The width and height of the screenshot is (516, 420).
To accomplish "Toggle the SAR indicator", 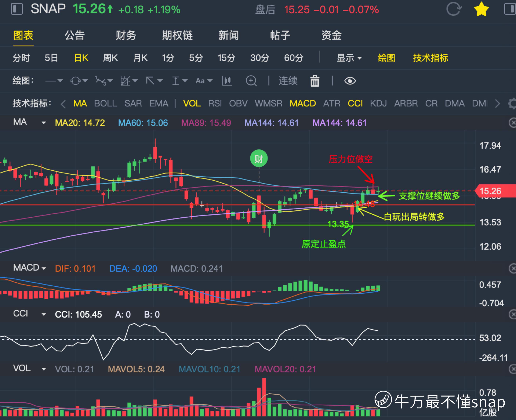I will coord(133,104).
